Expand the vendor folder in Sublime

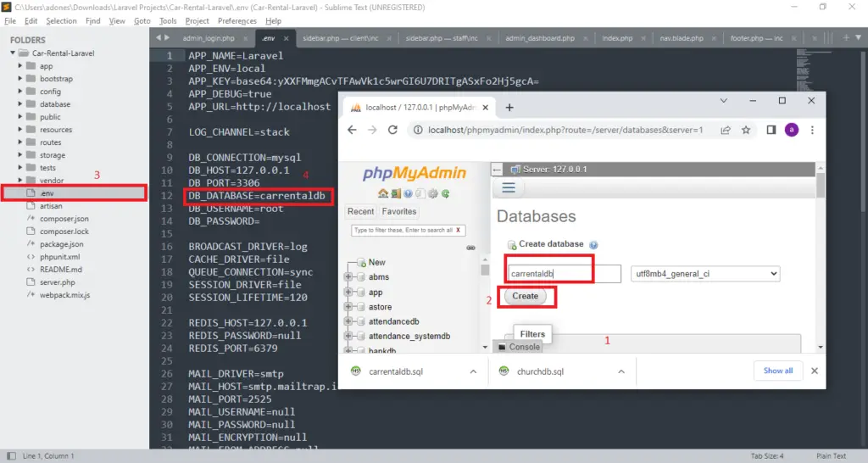pos(20,180)
